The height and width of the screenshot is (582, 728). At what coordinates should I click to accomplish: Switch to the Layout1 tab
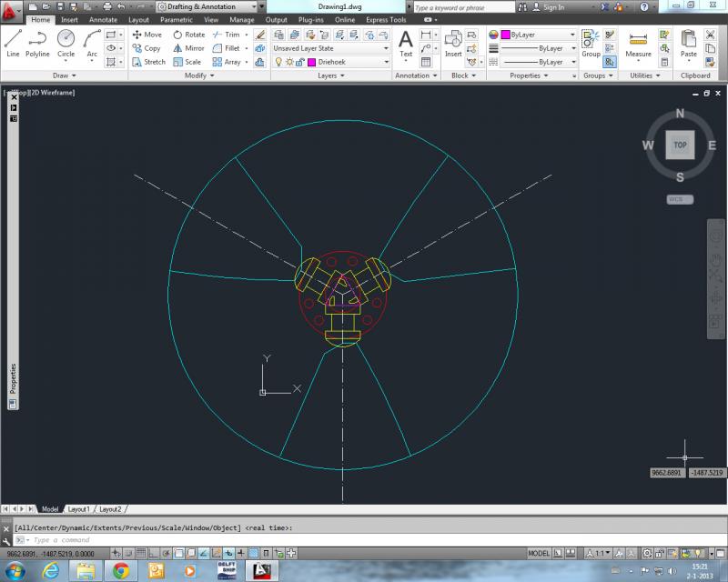[78, 509]
